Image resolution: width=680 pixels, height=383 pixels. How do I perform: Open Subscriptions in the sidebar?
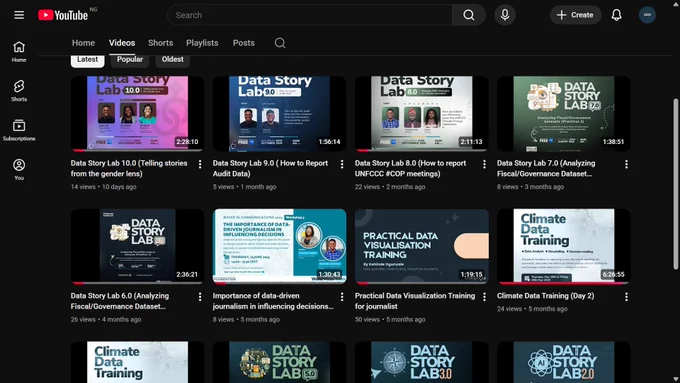19,131
